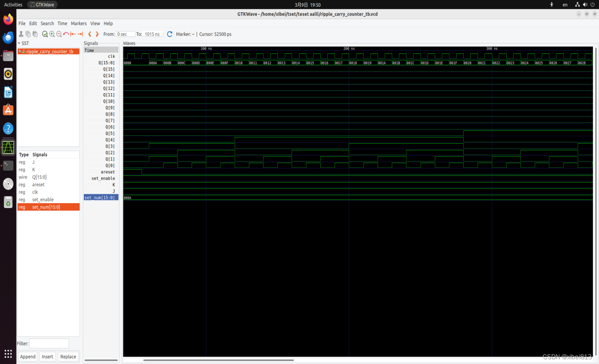Jump to start of time range
Screen dimensions: 599x364
[73, 34]
